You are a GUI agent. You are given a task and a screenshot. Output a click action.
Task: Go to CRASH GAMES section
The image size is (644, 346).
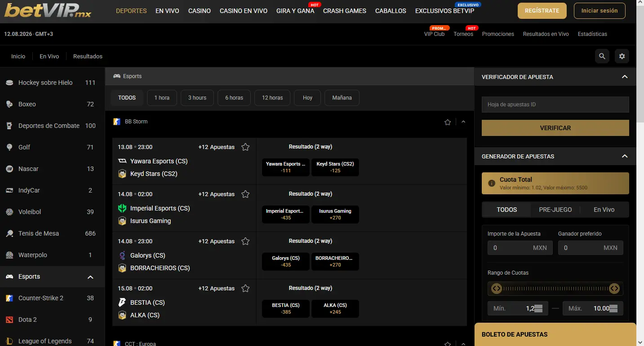pyautogui.click(x=345, y=11)
